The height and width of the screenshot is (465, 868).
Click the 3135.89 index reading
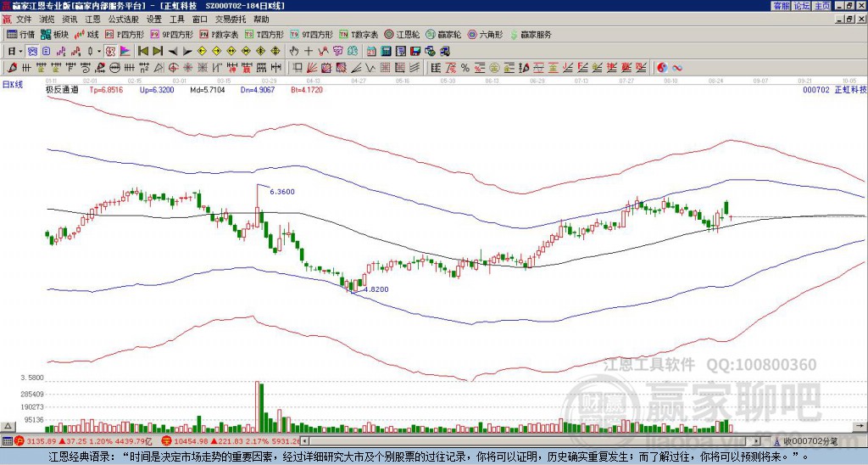[42, 441]
